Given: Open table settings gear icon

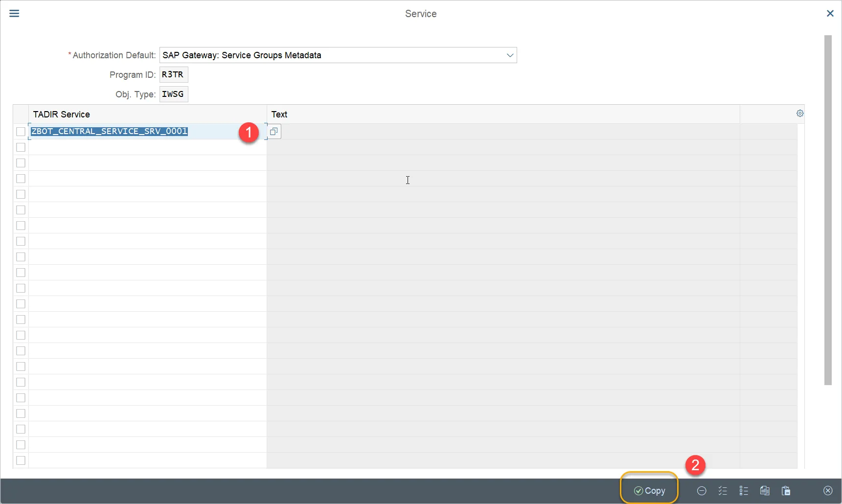Looking at the screenshot, I should 800,114.
